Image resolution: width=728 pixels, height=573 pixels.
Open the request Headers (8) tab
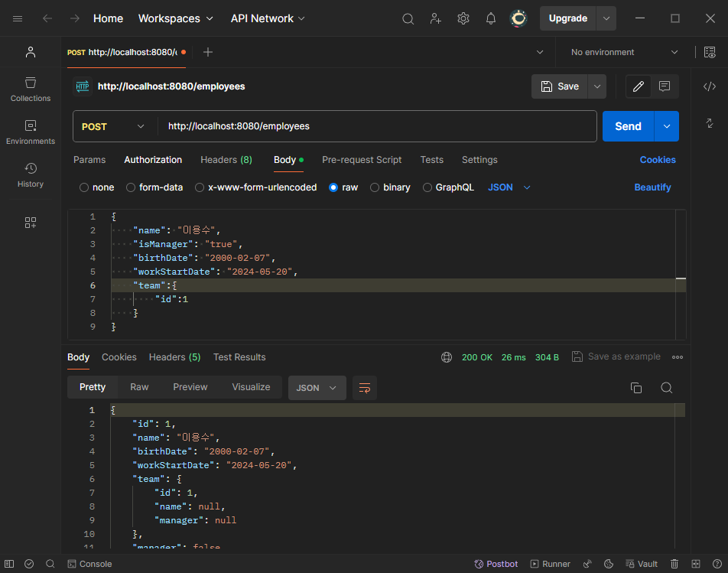(x=226, y=160)
